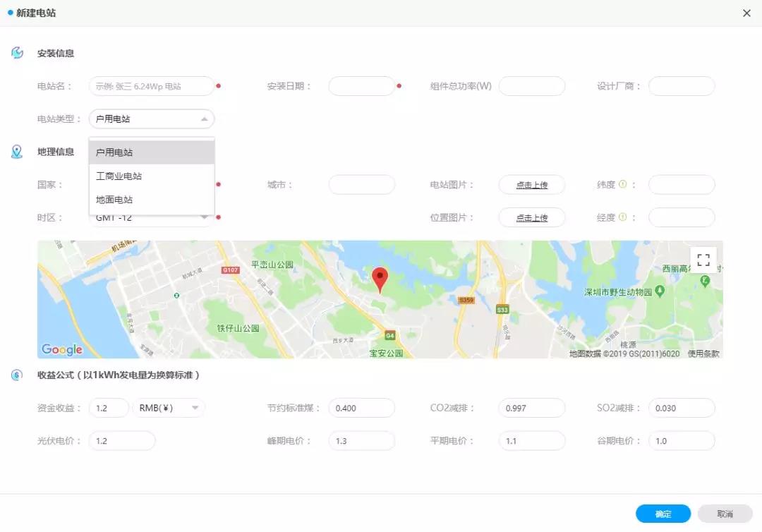Open the RMB(¥) currency dropdown
762x532 pixels.
tap(195, 408)
